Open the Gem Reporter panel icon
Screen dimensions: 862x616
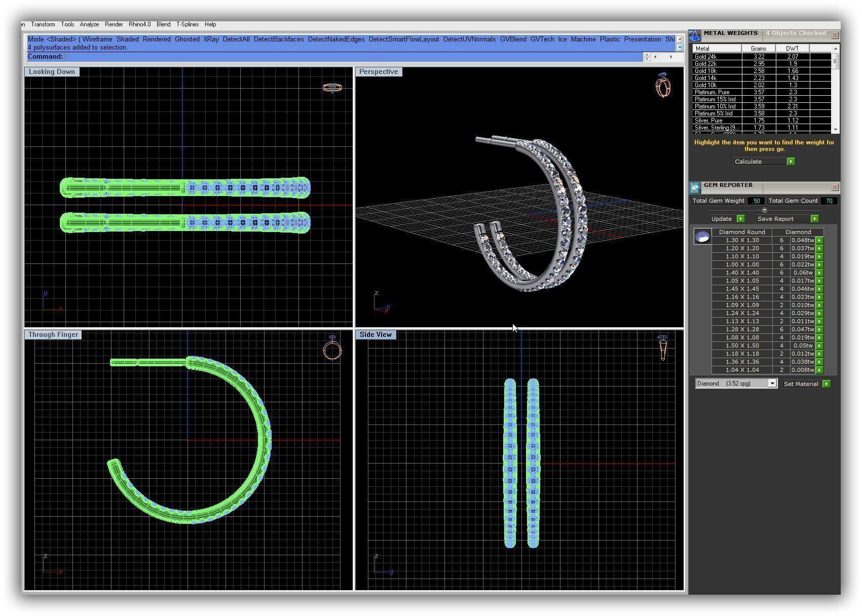pyautogui.click(x=695, y=187)
